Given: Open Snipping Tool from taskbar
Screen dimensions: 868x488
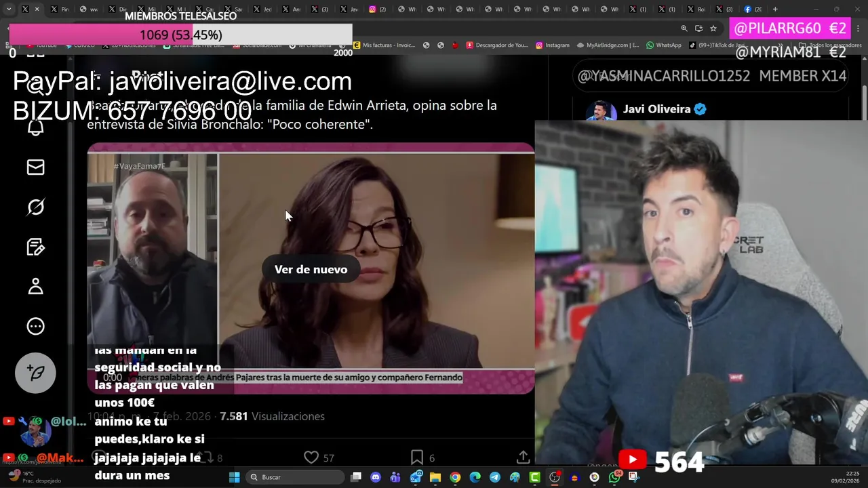Looking at the screenshot, I should click(634, 477).
